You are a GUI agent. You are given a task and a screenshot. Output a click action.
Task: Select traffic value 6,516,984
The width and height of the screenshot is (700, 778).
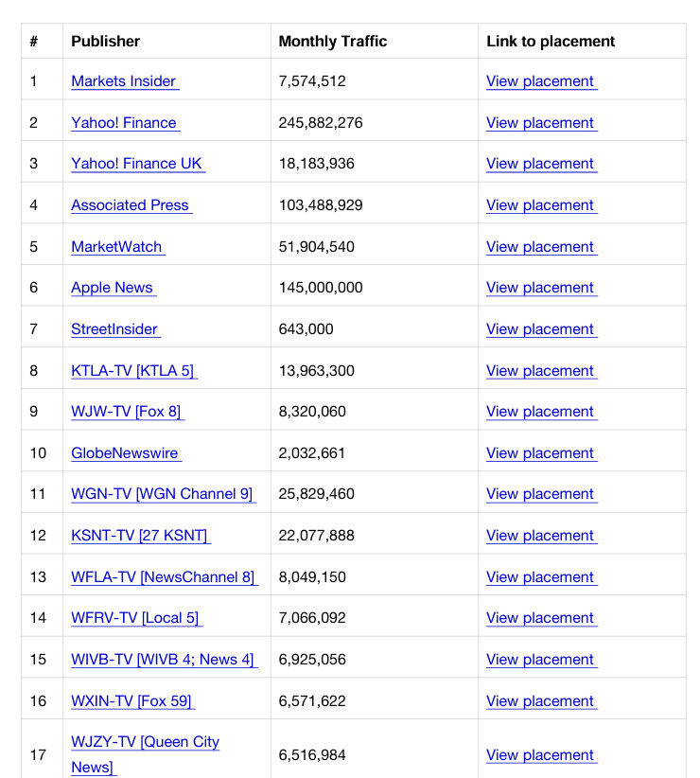[x=312, y=754]
